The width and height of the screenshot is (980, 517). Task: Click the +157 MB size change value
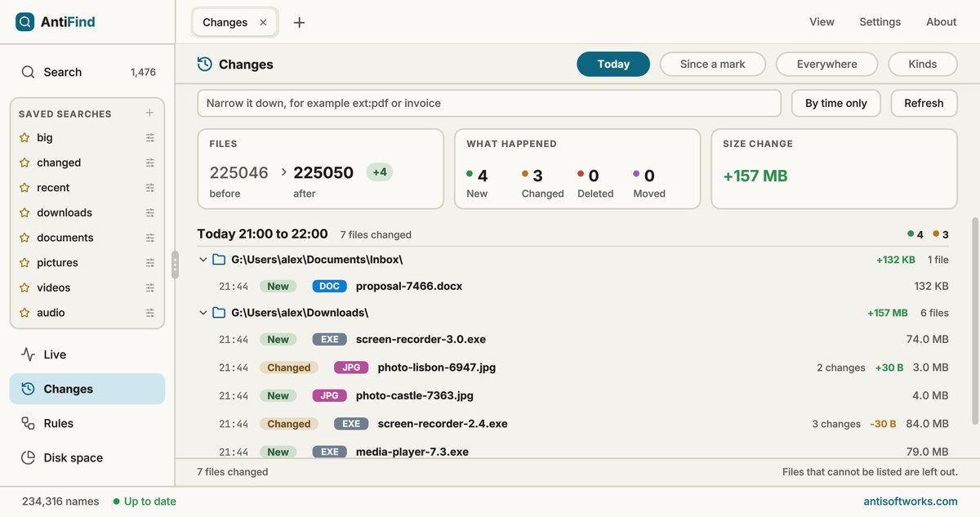755,176
